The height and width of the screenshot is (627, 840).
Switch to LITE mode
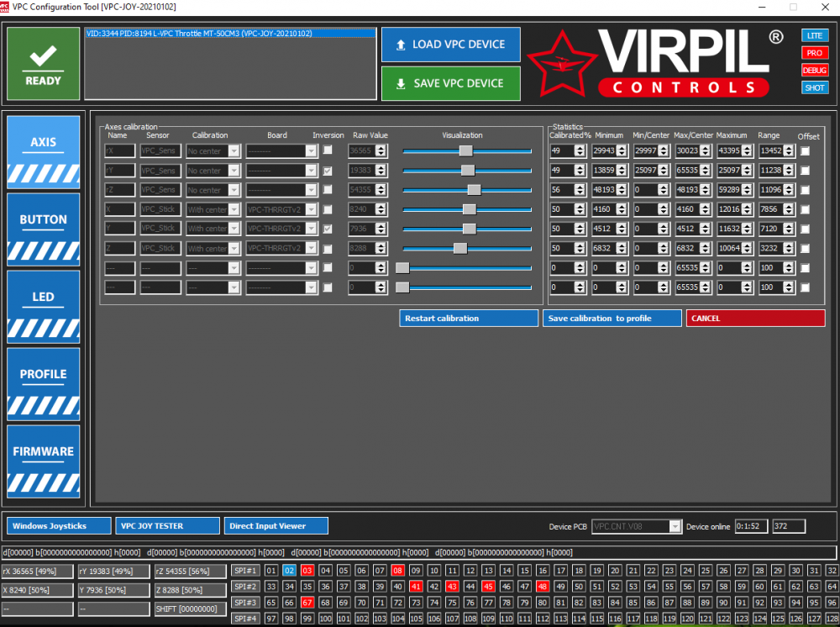[815, 35]
